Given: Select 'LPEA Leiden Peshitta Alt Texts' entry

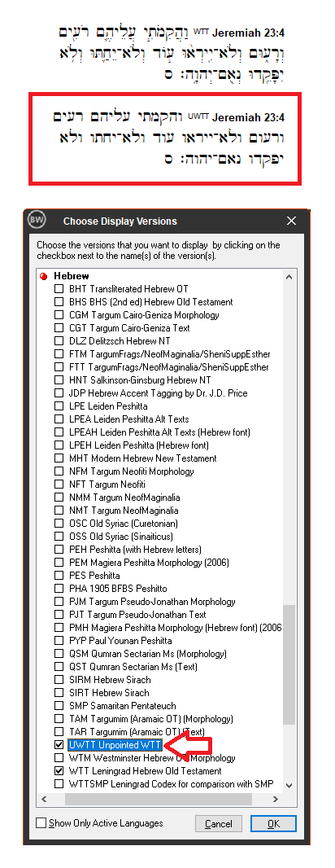Looking at the screenshot, I should [128, 419].
